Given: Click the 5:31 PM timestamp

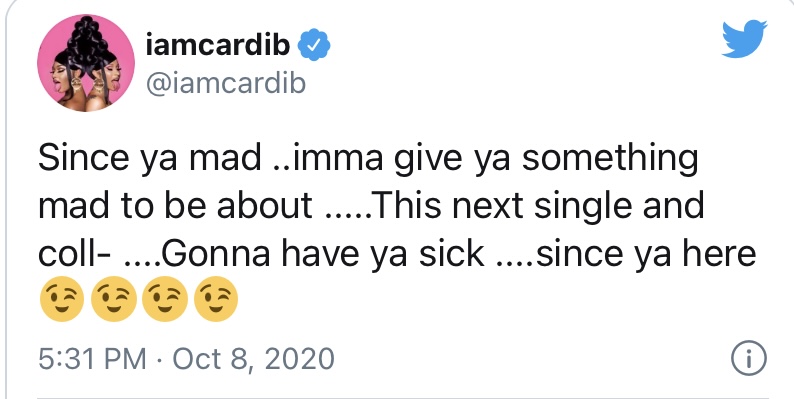Looking at the screenshot, I should tap(92, 358).
